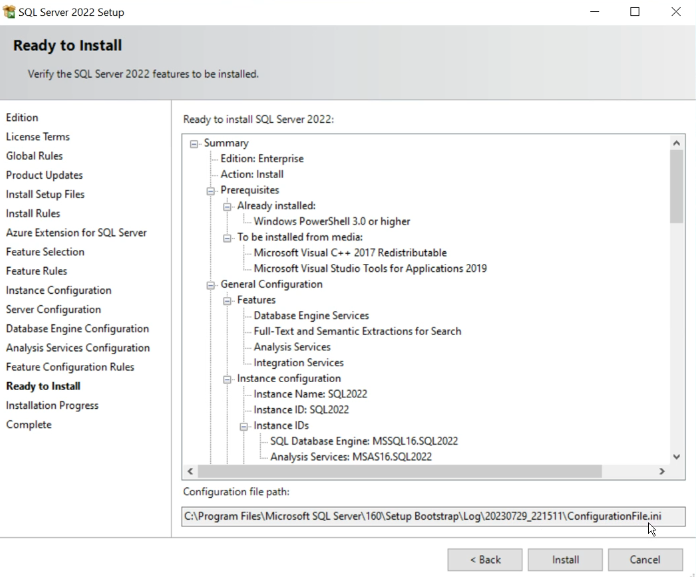This screenshot has width=696, height=577.
Task: Click the vertical scrollbar thumb in summary
Action: (x=676, y=186)
